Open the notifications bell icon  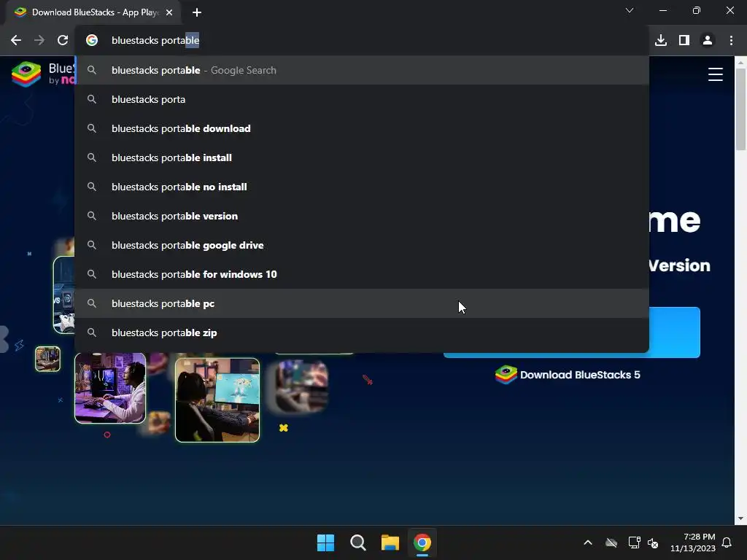click(727, 542)
